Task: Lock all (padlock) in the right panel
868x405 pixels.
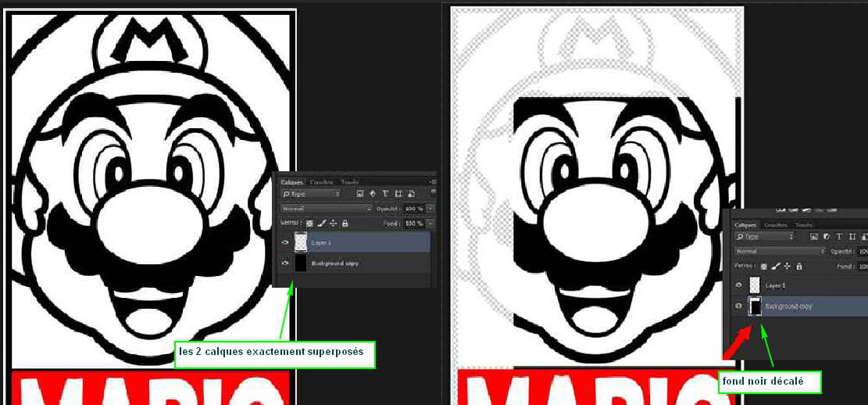Action: [799, 266]
